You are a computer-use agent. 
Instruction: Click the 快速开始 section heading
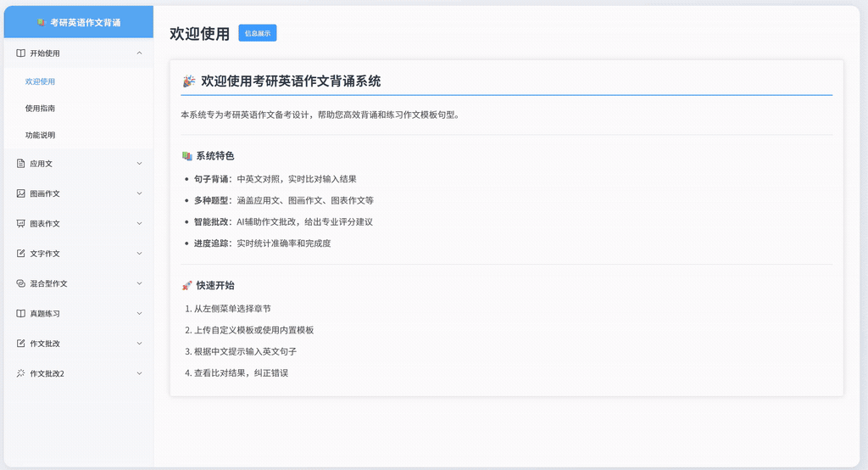[215, 285]
